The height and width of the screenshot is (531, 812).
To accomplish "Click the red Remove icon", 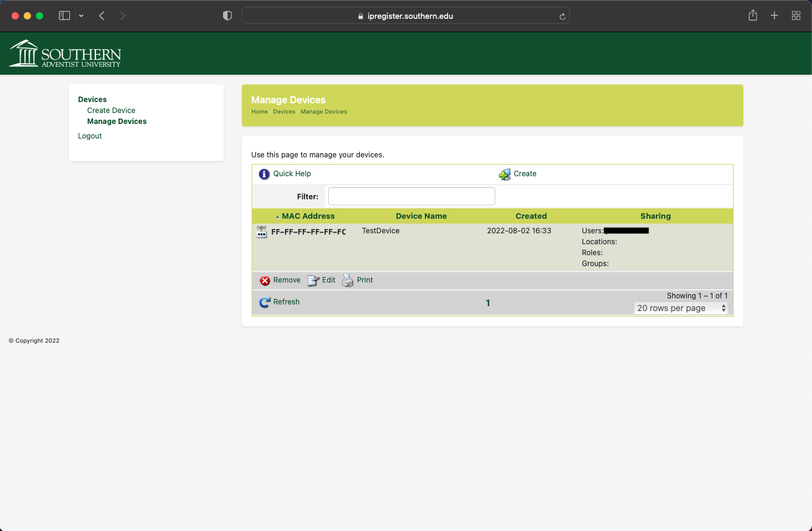I will pyautogui.click(x=265, y=281).
